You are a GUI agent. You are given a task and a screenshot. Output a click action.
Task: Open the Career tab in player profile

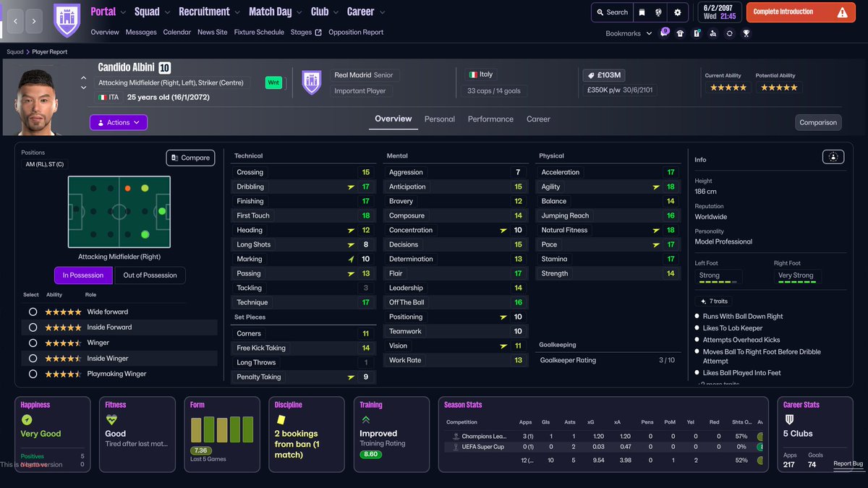(x=538, y=119)
